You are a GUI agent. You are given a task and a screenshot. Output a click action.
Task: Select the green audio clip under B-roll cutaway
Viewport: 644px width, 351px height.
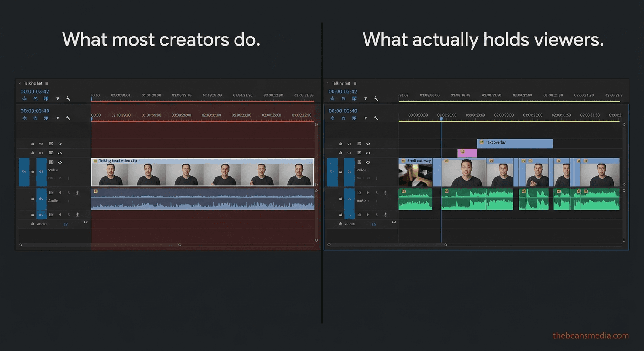[415, 199]
